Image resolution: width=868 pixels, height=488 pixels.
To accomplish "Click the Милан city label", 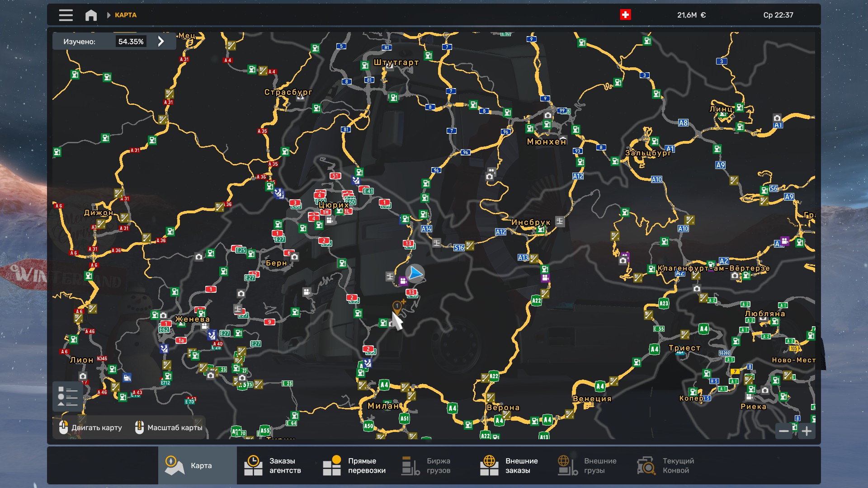I will click(x=383, y=406).
